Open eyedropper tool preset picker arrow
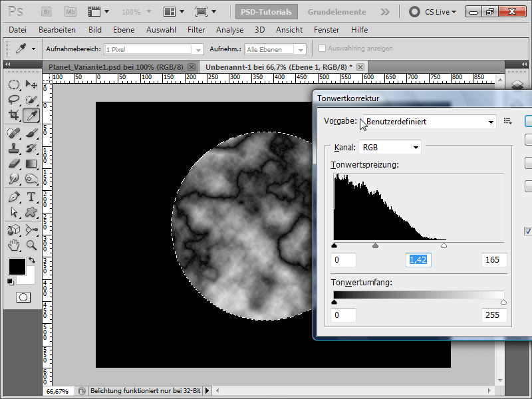The height and width of the screenshot is (399, 532). pyautogui.click(x=33, y=49)
